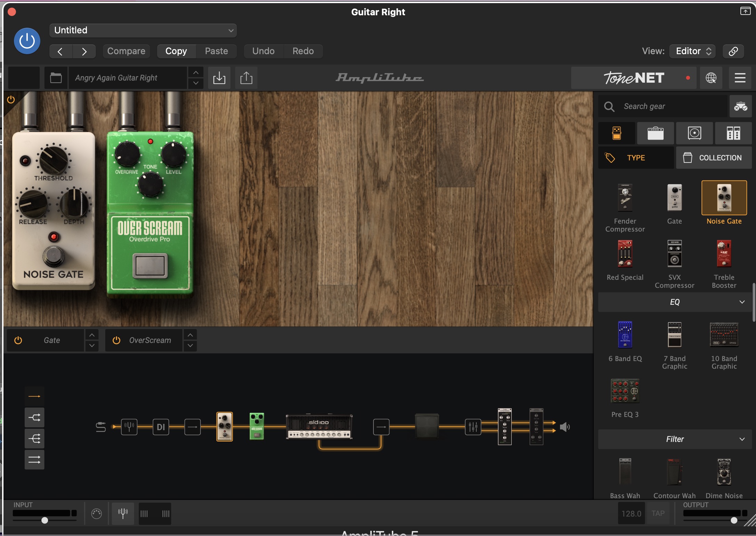Viewport: 756px width, 536px height.
Task: Select the stomp pedals gear category
Action: click(617, 133)
